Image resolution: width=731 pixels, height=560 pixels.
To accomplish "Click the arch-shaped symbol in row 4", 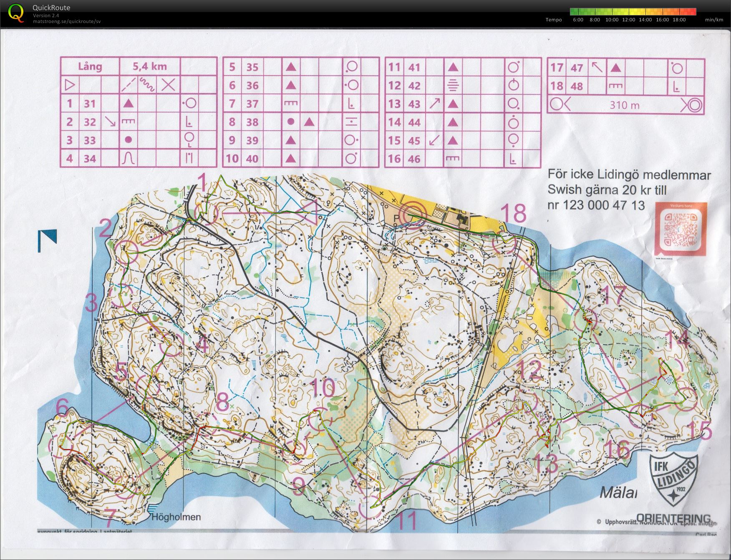I will [129, 158].
